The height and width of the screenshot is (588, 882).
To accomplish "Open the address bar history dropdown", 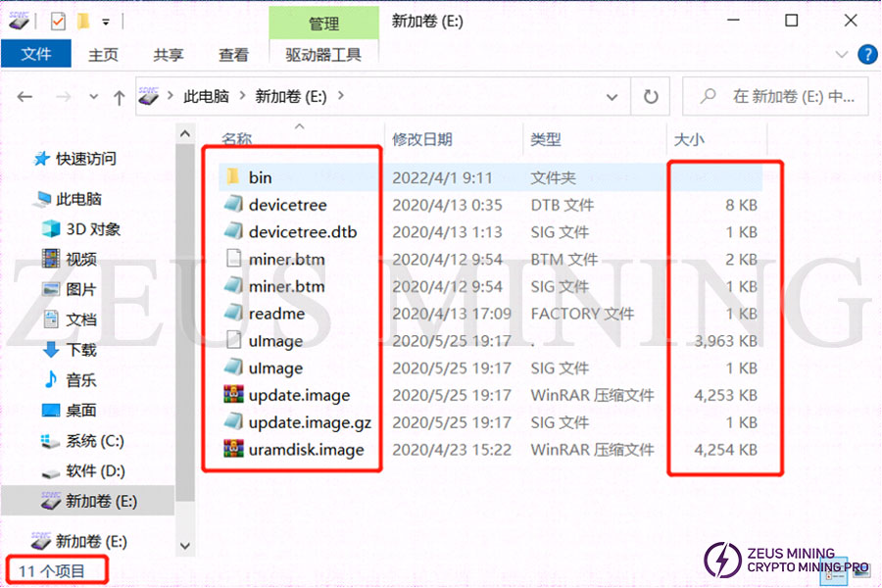I will [612, 97].
